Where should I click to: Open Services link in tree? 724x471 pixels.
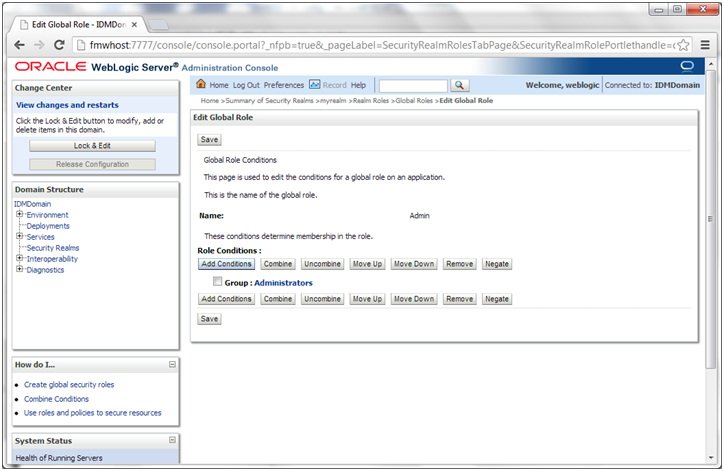pos(40,237)
